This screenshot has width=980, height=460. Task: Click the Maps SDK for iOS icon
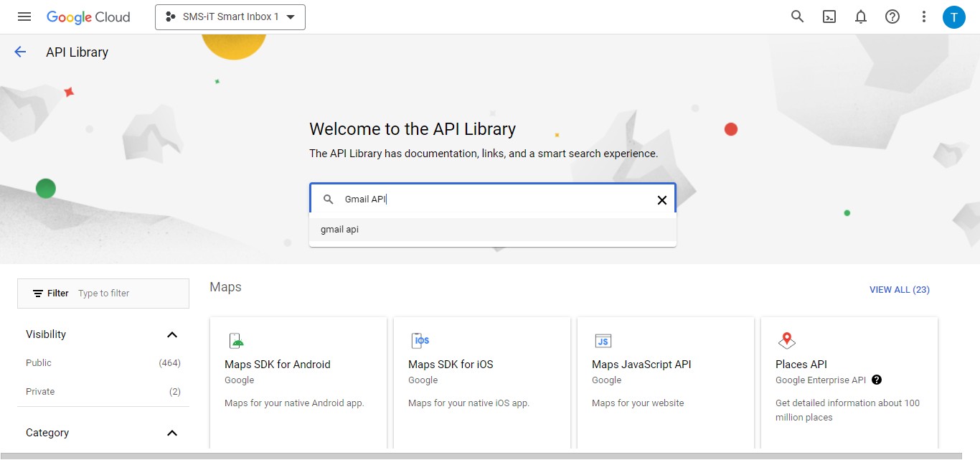pos(420,339)
